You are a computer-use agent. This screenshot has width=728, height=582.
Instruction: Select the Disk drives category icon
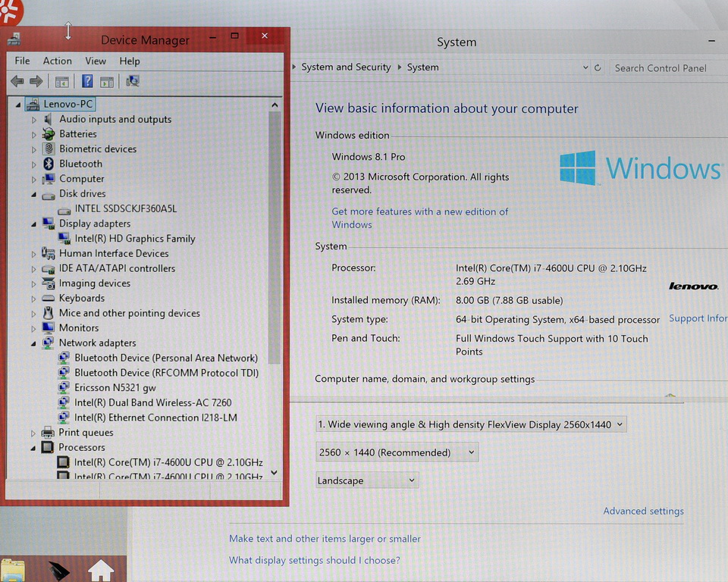coord(49,196)
